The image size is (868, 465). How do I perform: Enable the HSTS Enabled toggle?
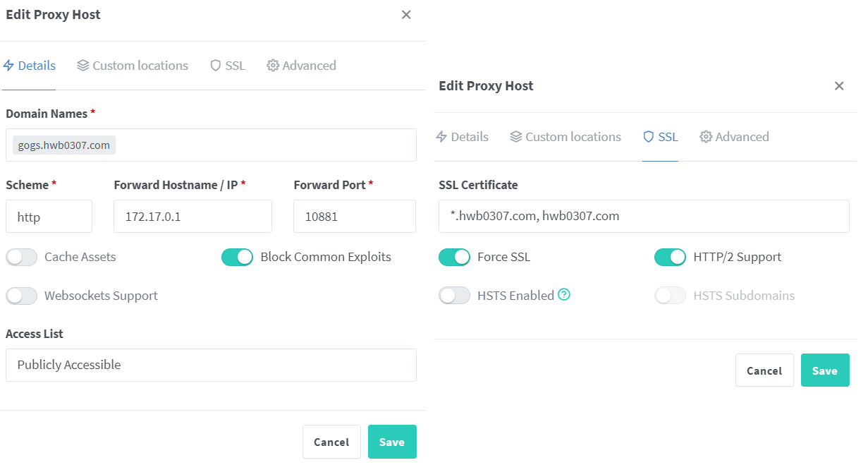tap(455, 296)
